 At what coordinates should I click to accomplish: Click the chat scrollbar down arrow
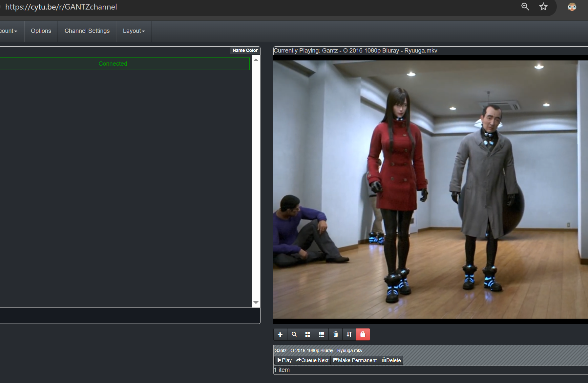point(256,303)
